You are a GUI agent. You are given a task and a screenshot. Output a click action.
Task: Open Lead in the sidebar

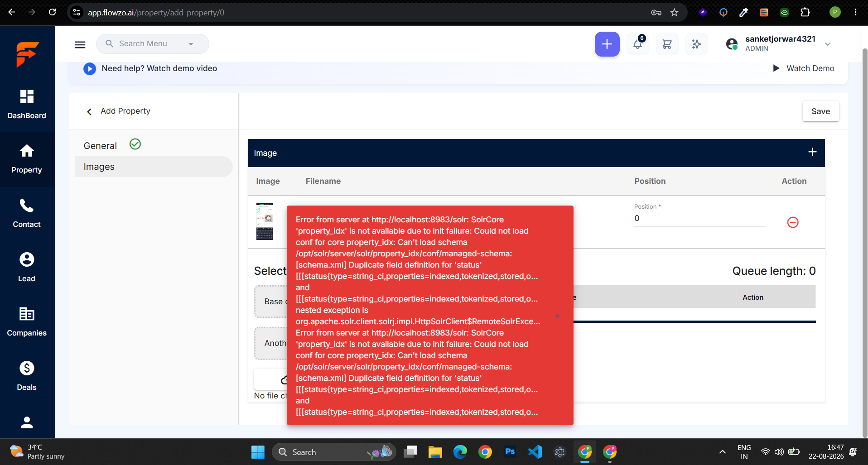click(x=27, y=268)
